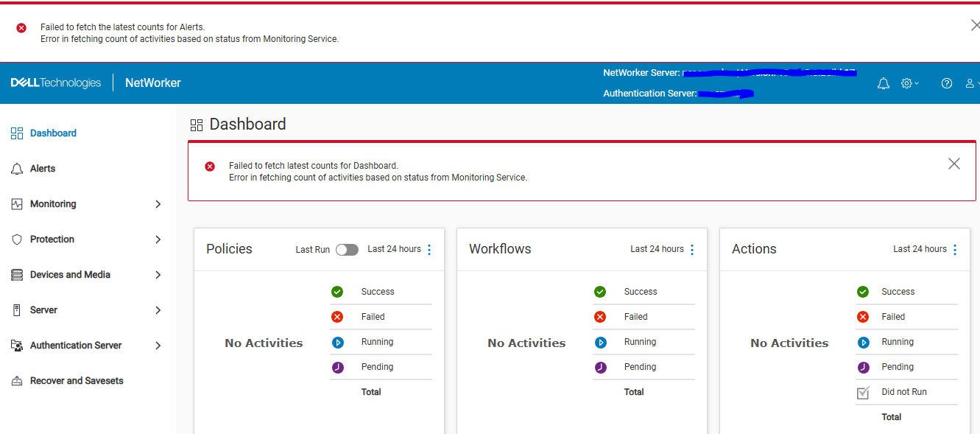Expand the Authentication Server chevron
980x434 pixels.
pyautogui.click(x=158, y=346)
